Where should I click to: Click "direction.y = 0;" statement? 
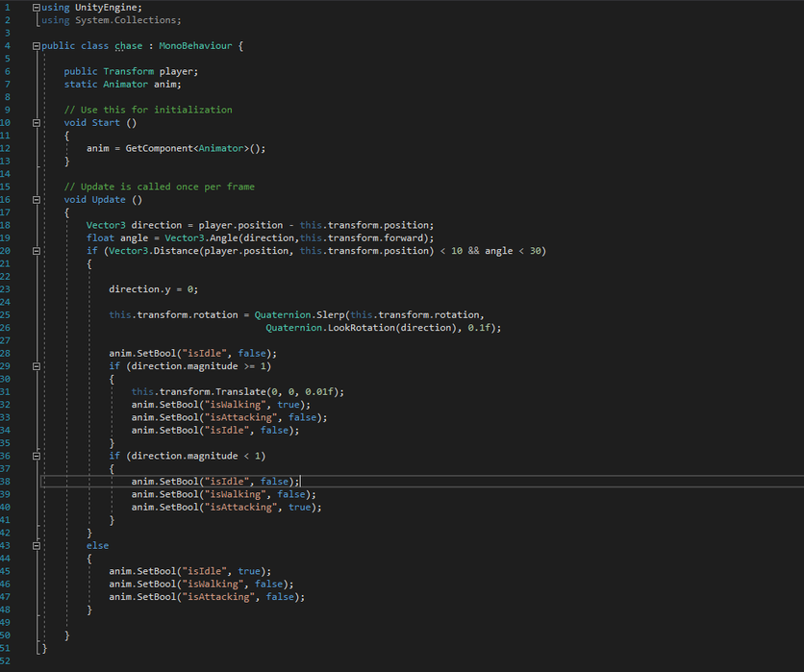tap(153, 289)
